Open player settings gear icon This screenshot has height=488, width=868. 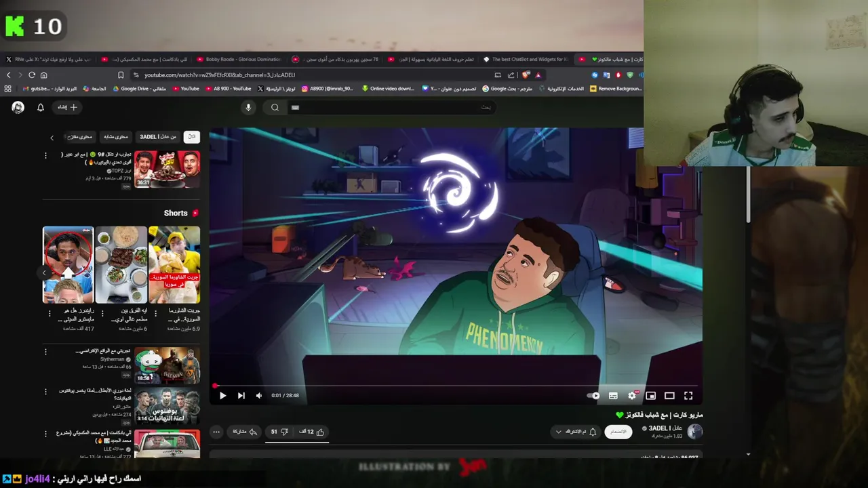click(632, 396)
